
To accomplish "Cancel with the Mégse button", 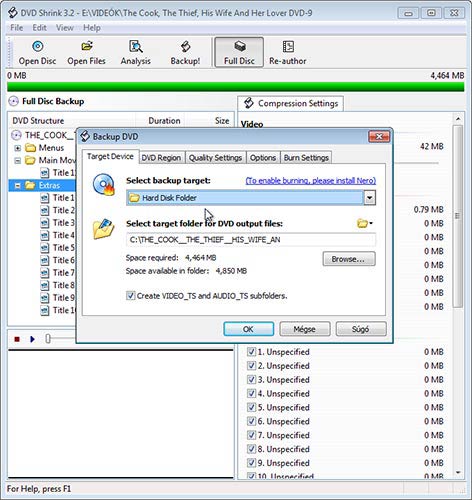I will 305,329.
